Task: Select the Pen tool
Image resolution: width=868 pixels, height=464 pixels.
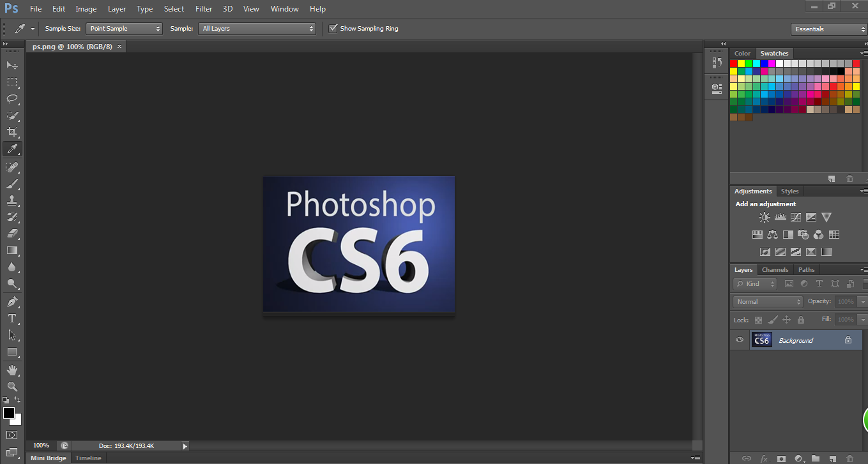Action: (12, 301)
